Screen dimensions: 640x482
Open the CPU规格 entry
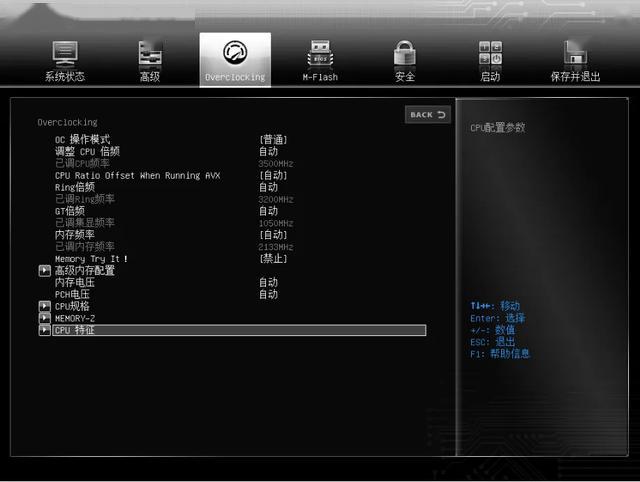point(72,306)
